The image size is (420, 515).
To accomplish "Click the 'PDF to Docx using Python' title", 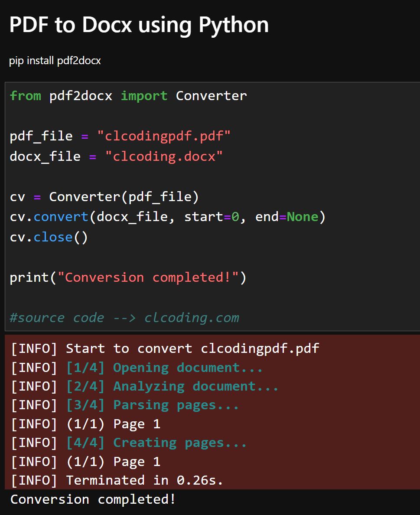I will pyautogui.click(x=139, y=25).
